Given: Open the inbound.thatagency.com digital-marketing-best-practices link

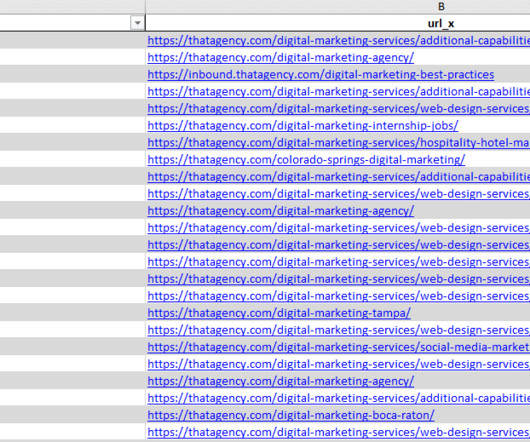Looking at the screenshot, I should click(x=321, y=74).
